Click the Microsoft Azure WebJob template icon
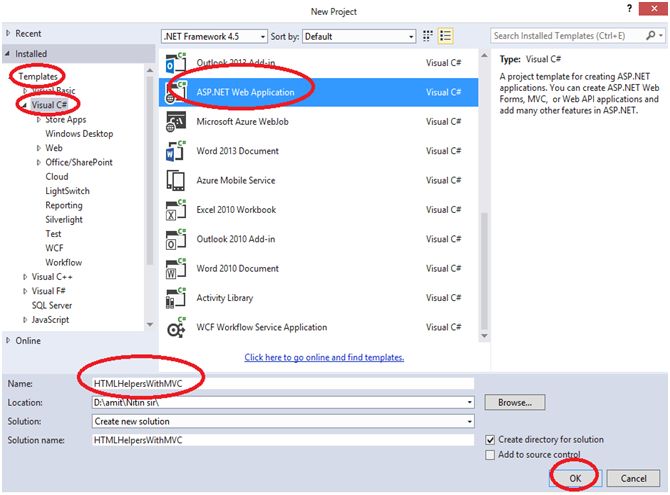The width and height of the screenshot is (670, 495). pyautogui.click(x=176, y=122)
